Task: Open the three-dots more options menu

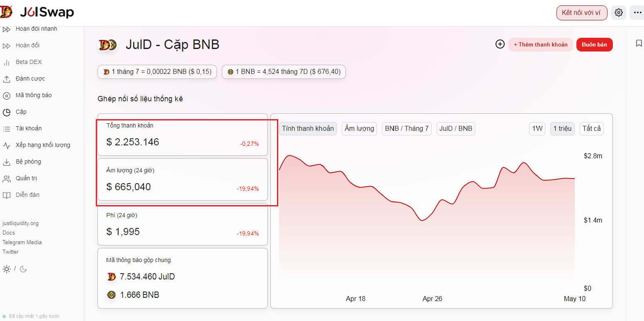Action: [637, 13]
